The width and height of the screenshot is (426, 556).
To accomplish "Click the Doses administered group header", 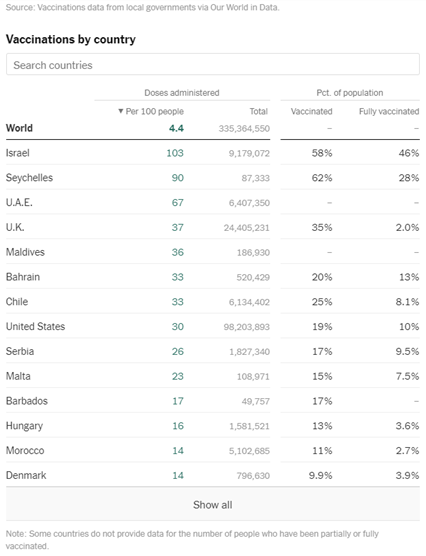I will (x=182, y=93).
